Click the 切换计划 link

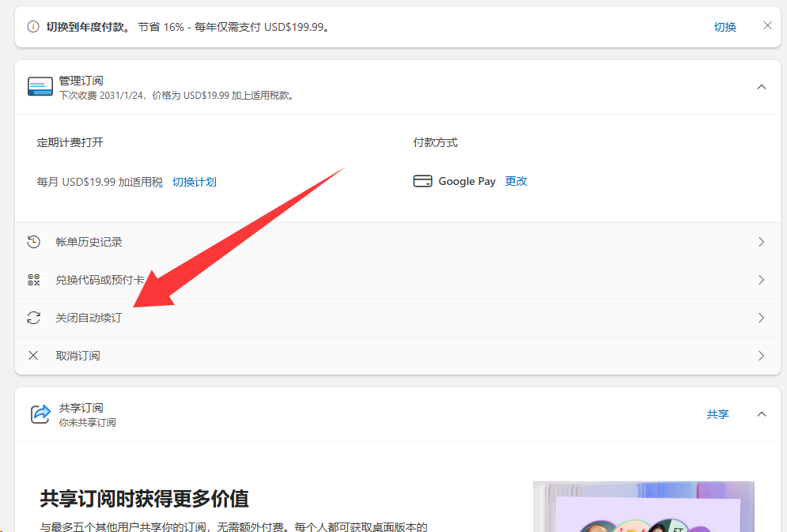(x=194, y=182)
